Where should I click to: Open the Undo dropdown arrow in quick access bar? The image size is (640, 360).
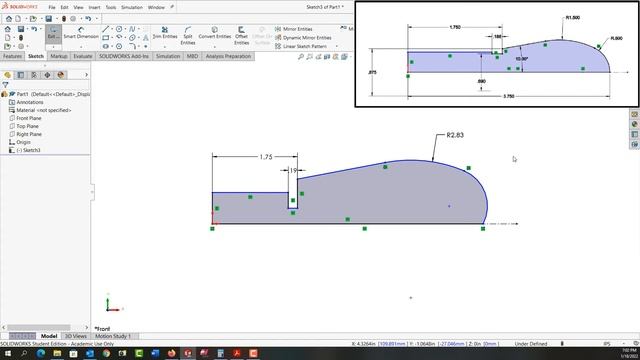click(x=97, y=19)
